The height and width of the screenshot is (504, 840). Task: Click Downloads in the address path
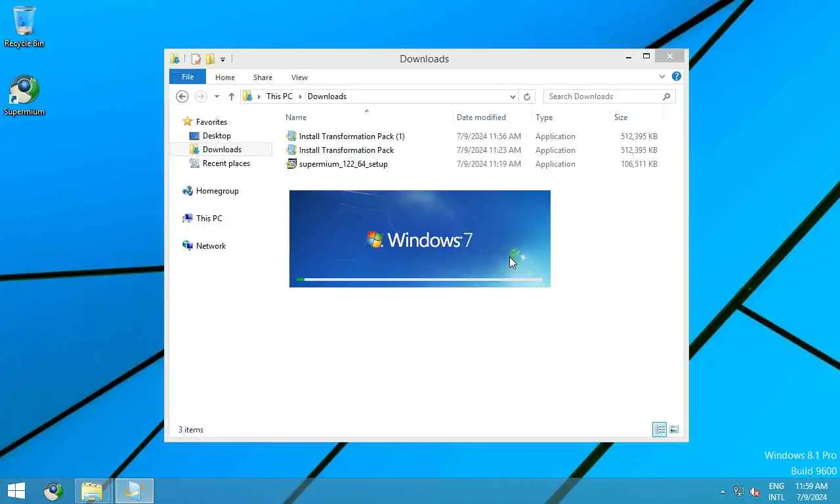(x=327, y=96)
